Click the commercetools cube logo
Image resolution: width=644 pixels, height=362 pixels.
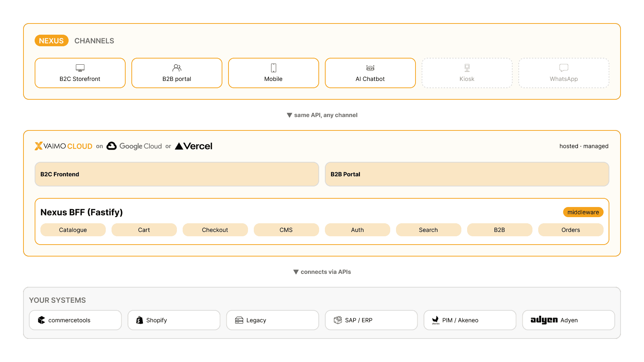point(42,320)
